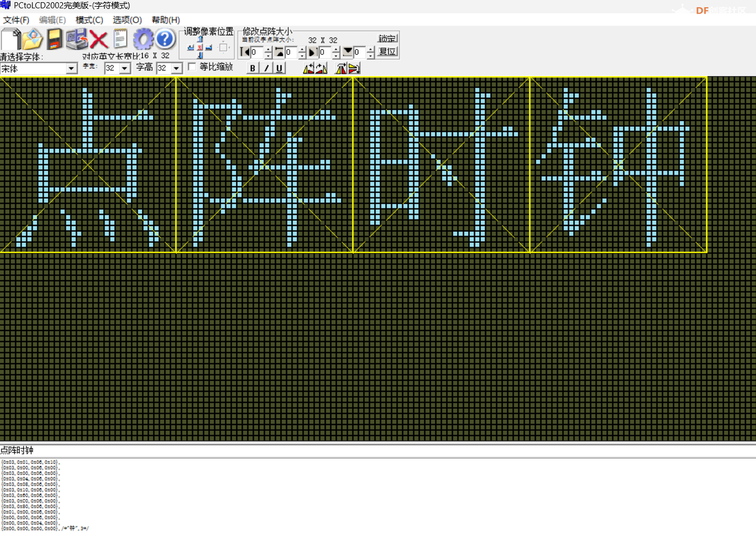The width and height of the screenshot is (756, 537).
Task: Click the output line {0x03, 0x01, 0x06, 0x10}
Action: click(x=30, y=462)
